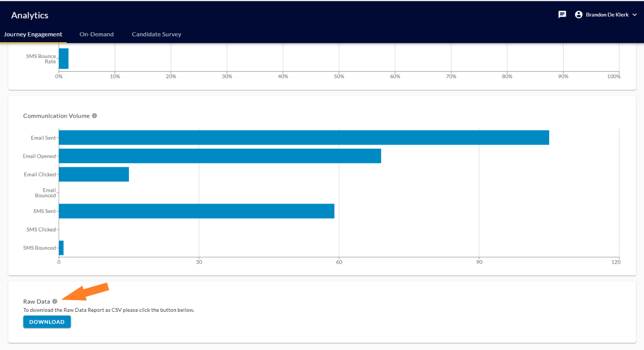Click the Email Clicked bar
Image resolution: width=644 pixels, height=350 pixels.
pos(94,174)
